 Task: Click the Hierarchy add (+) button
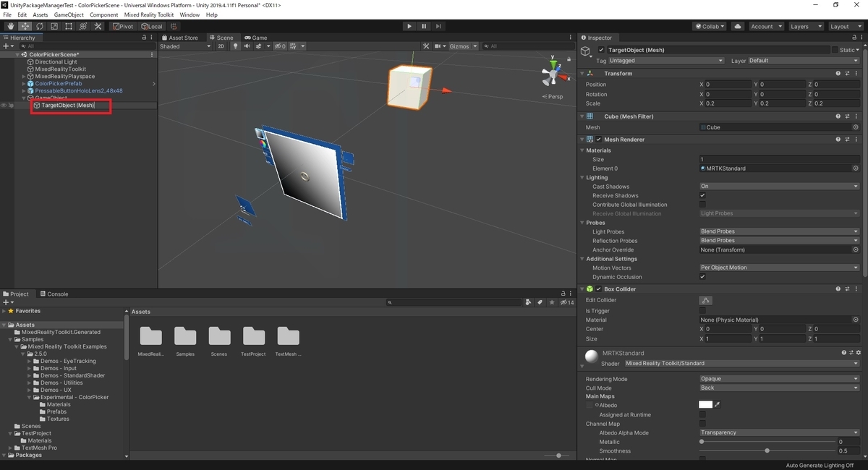point(7,46)
